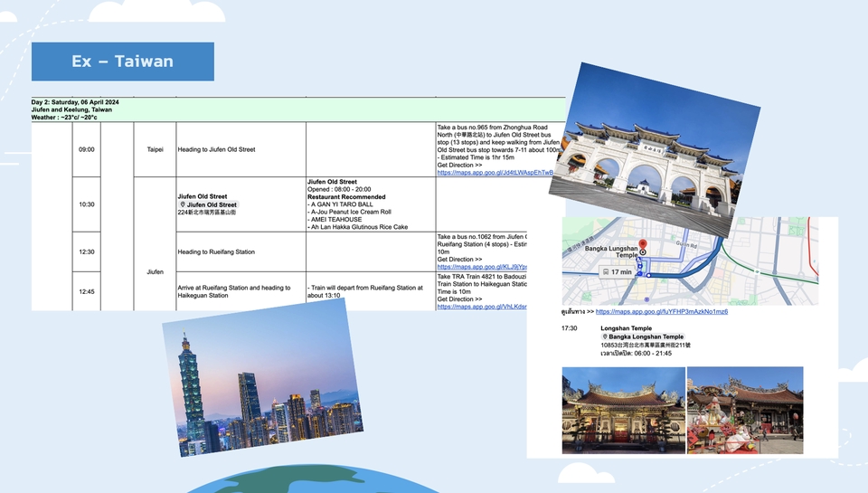Screen dimensions: 868x493
Task: Click the 'Day 2: Saturday, 06 April 2024' header
Action: pyautogui.click(x=75, y=102)
